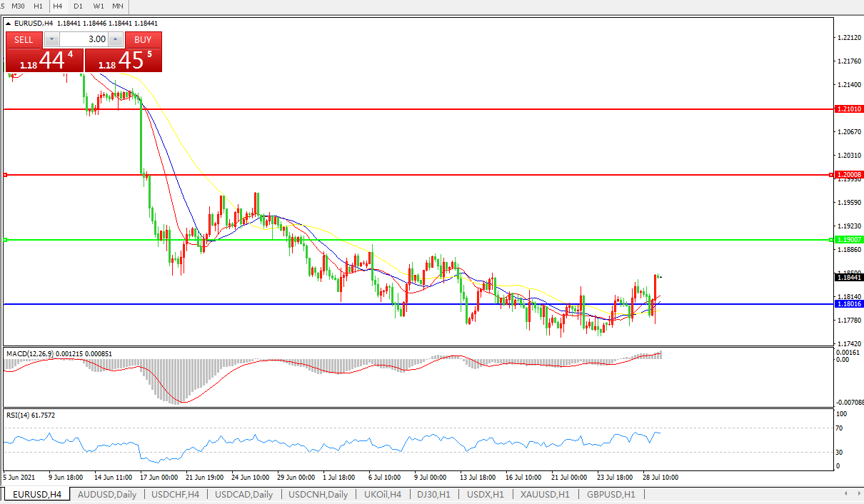Select the red 1.21010 price level label
864x504 pixels.
click(848, 109)
